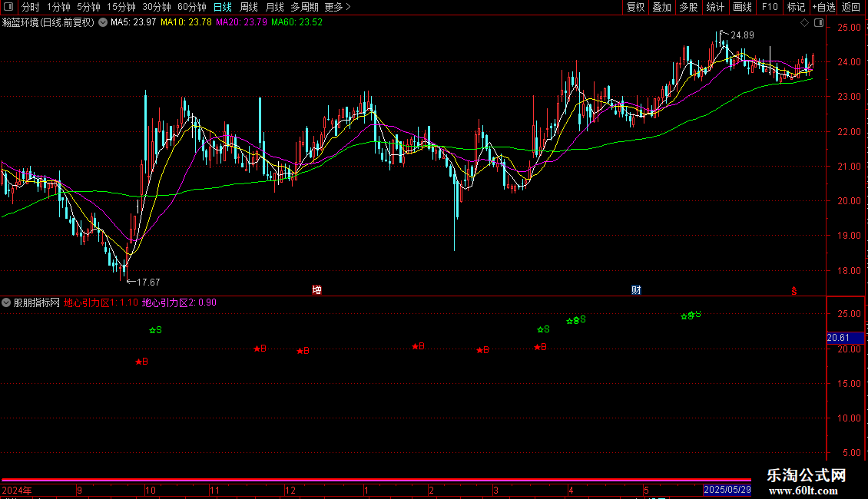Toggle the left sidebar panel icon
This screenshot has height=499, width=868.
click(8, 7)
